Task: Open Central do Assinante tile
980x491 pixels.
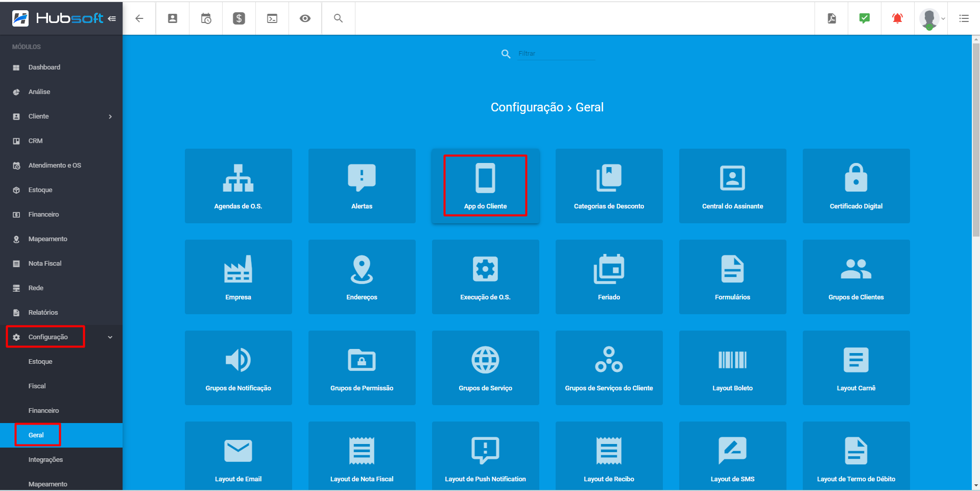Action: click(732, 186)
